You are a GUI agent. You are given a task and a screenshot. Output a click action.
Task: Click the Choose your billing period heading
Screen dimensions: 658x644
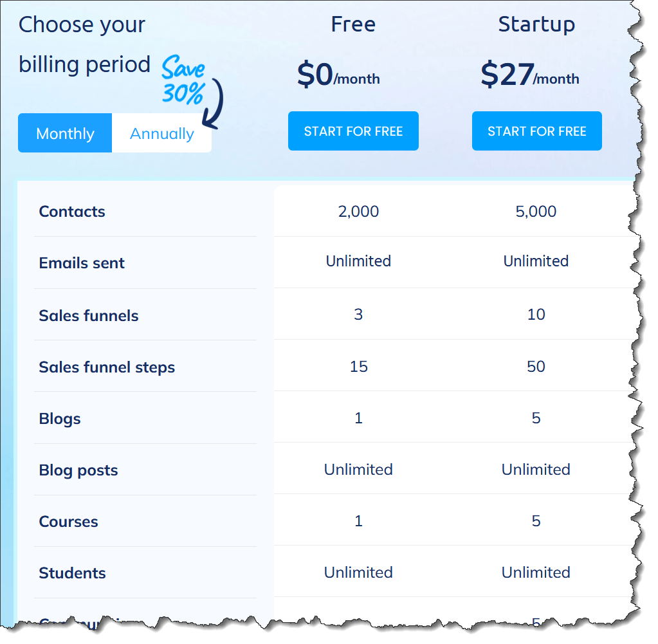(84, 44)
